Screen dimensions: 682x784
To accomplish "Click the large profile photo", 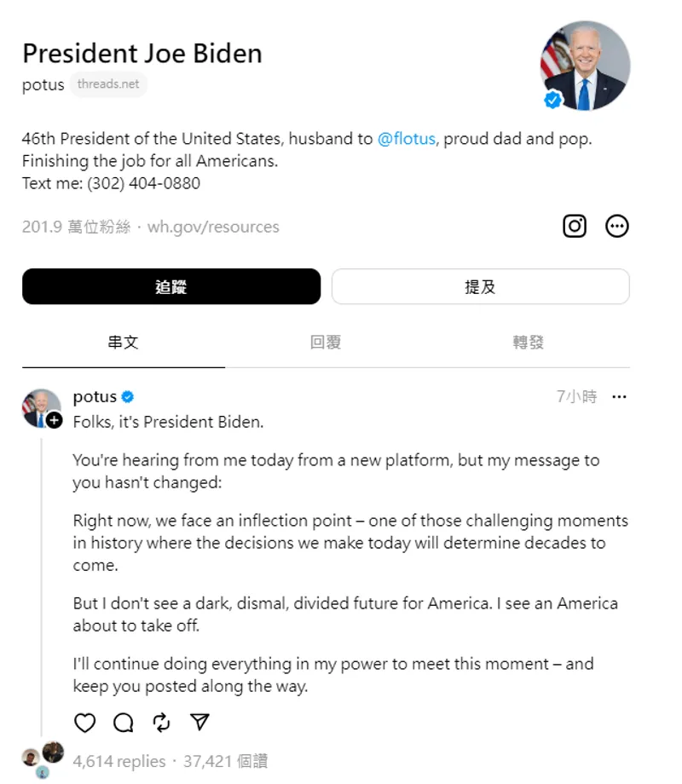I will (x=585, y=66).
